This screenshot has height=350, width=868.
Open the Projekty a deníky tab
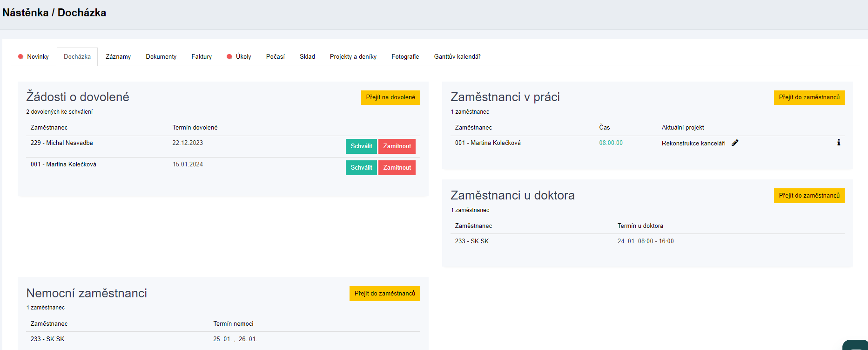tap(353, 57)
